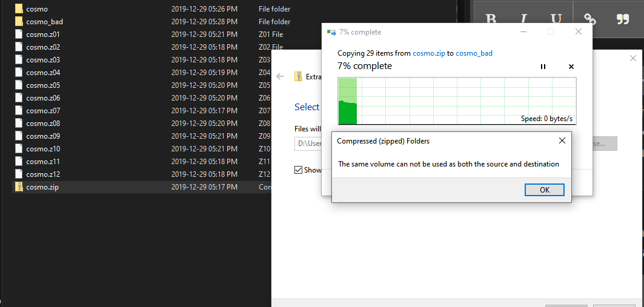Click the Z01 File type cell
The image size is (644, 307).
click(x=271, y=34)
